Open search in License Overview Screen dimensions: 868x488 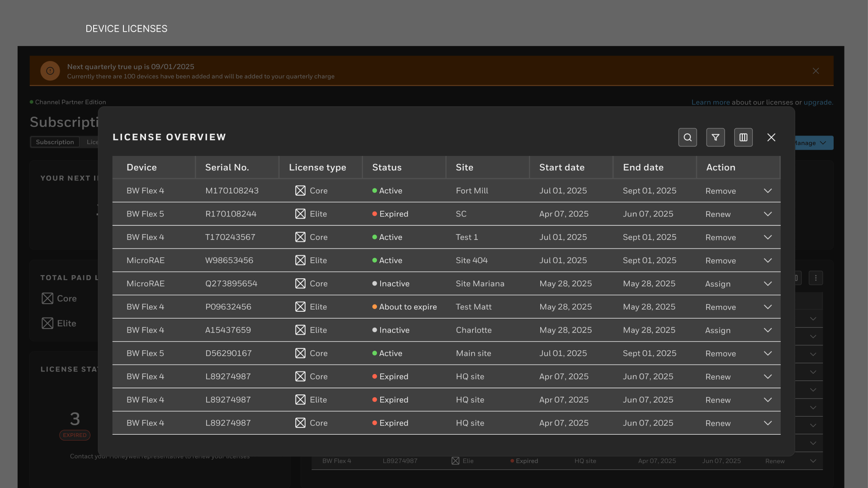688,137
